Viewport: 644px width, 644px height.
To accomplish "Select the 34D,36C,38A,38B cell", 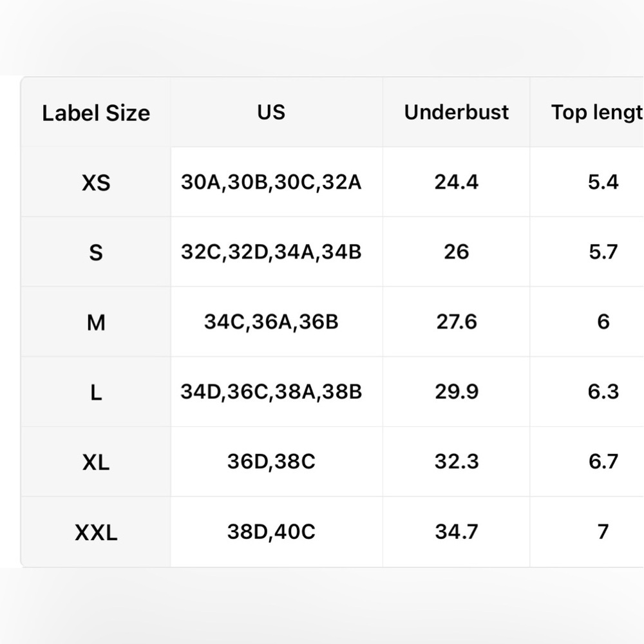I will (x=271, y=392).
